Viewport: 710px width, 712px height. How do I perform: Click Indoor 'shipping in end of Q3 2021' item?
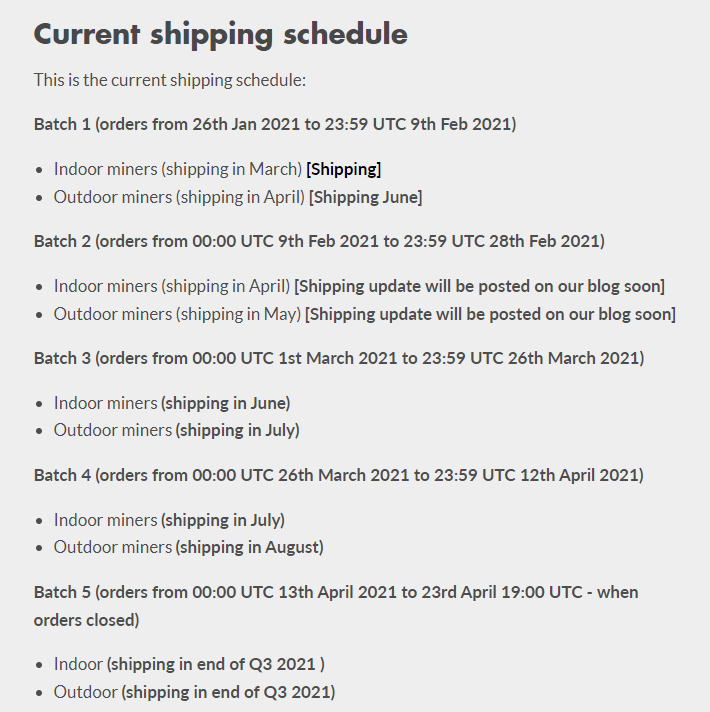coord(215,664)
